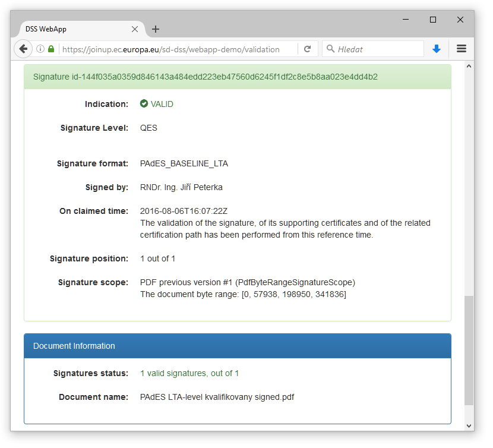
Task: Go back with the browser back arrow
Action: pyautogui.click(x=23, y=49)
